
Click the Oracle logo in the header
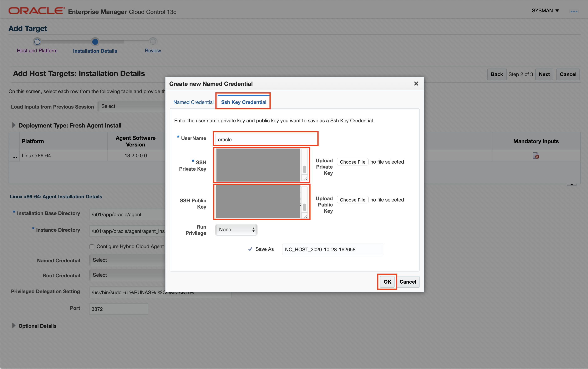(x=37, y=11)
